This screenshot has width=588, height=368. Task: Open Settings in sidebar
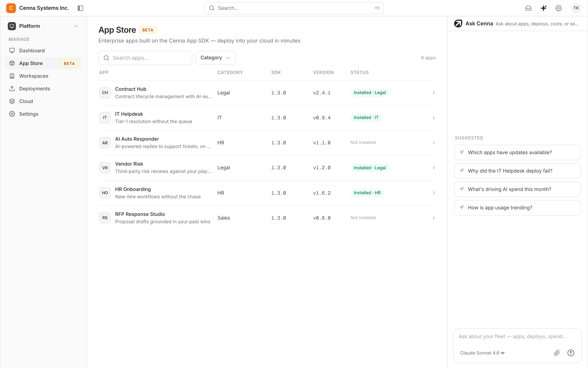[43, 114]
